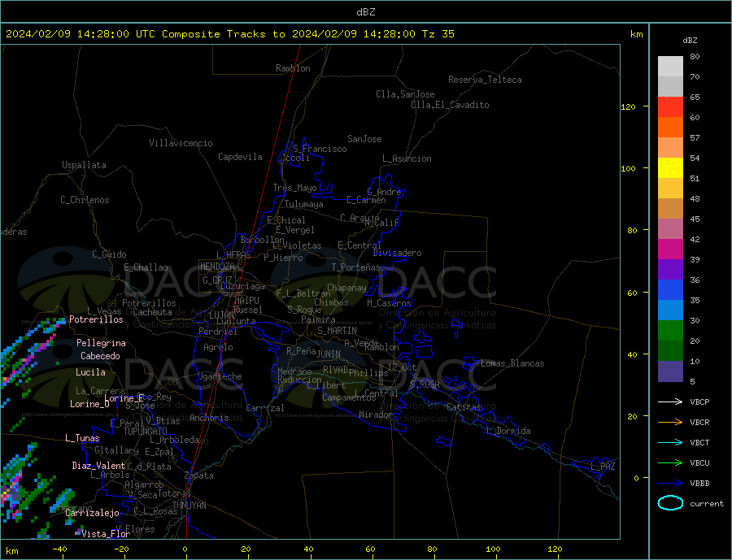Click the Reserva_Telteca label
This screenshot has height=560, width=732.
coord(485,80)
